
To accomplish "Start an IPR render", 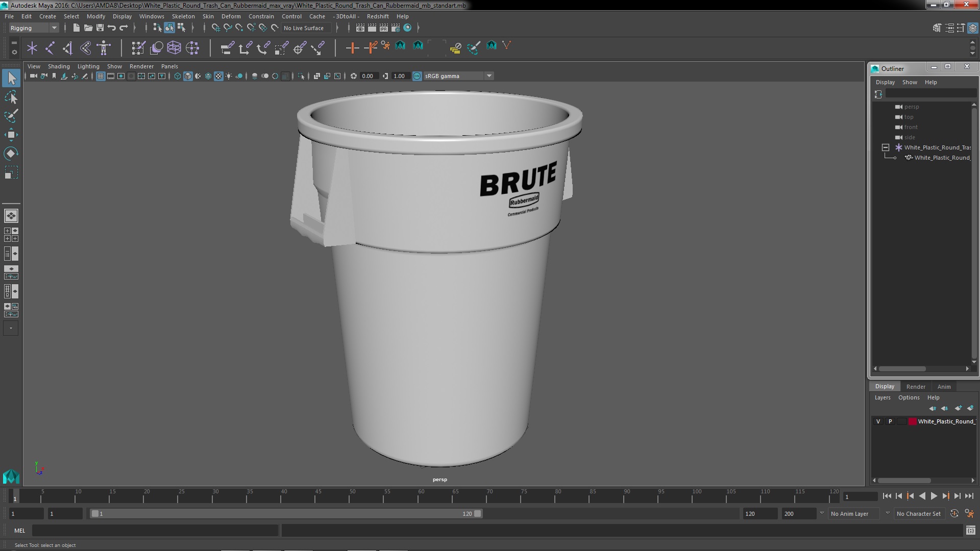I will coord(384,28).
